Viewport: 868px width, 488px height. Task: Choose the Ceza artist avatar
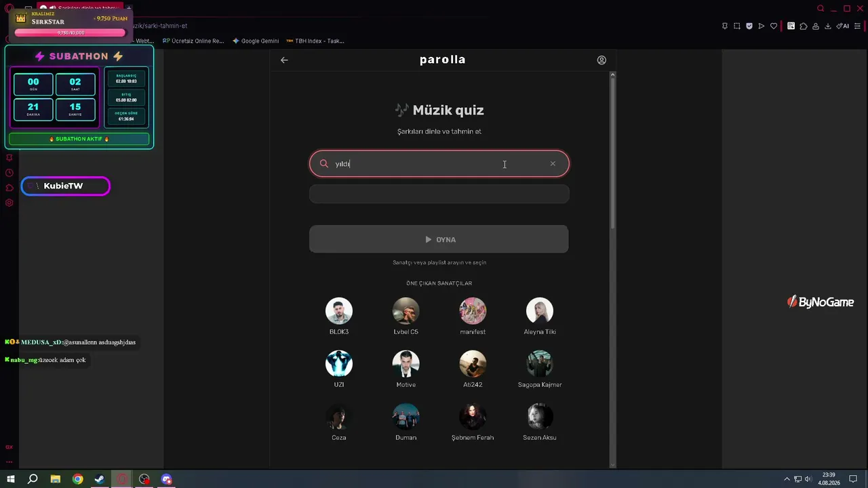tap(339, 417)
